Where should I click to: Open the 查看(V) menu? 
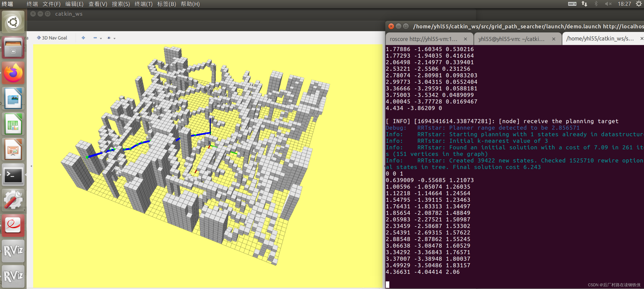[98, 4]
